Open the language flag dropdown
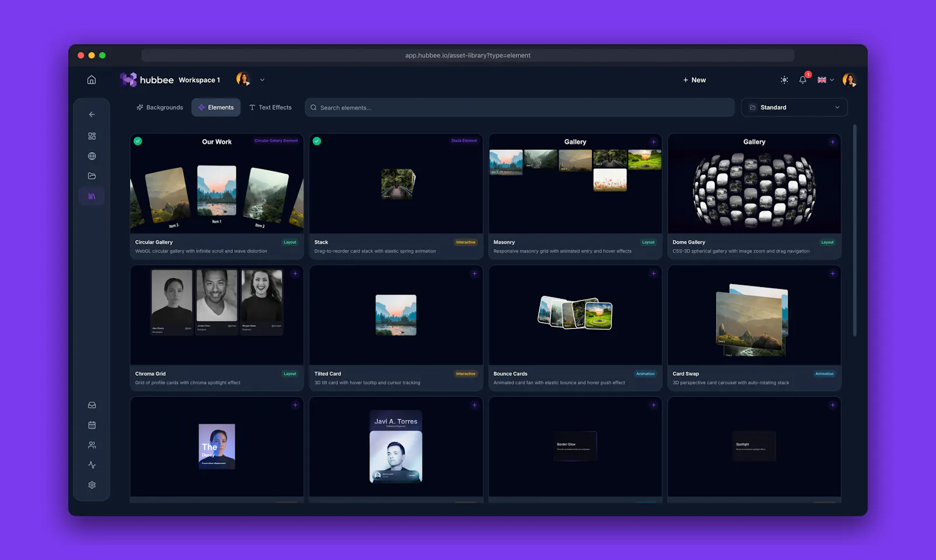936x560 pixels. click(825, 80)
